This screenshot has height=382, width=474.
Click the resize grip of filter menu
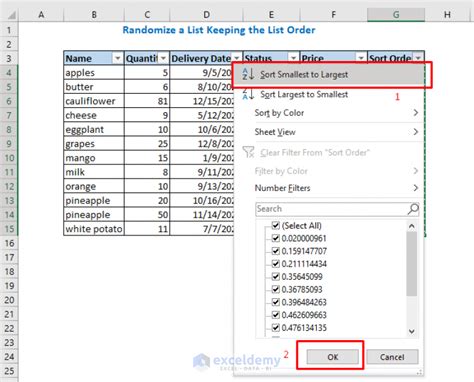tap(420, 372)
